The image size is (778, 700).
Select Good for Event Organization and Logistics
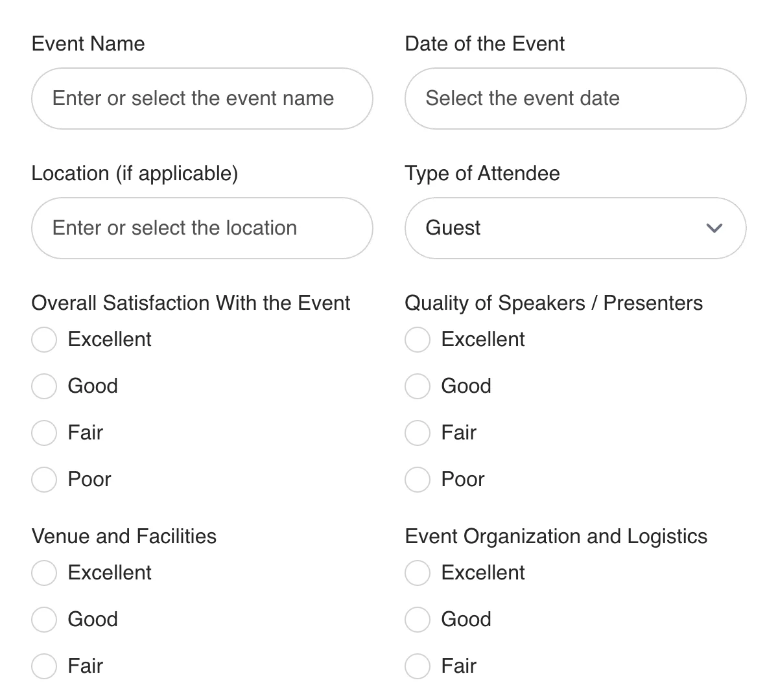(417, 619)
